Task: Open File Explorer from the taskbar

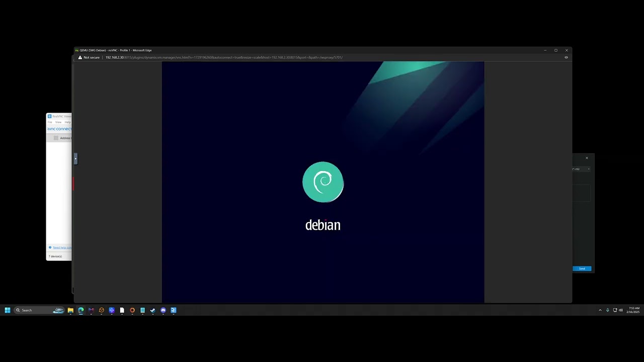Action: click(x=70, y=310)
